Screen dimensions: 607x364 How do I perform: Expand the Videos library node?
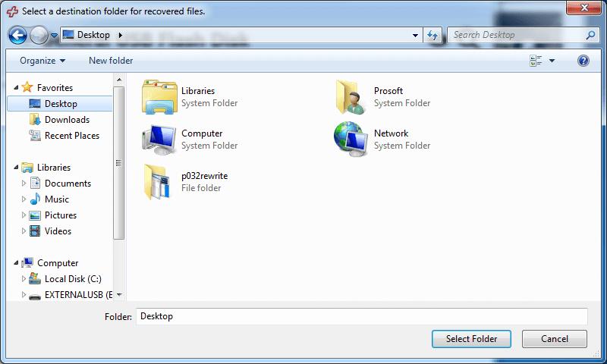tap(24, 231)
